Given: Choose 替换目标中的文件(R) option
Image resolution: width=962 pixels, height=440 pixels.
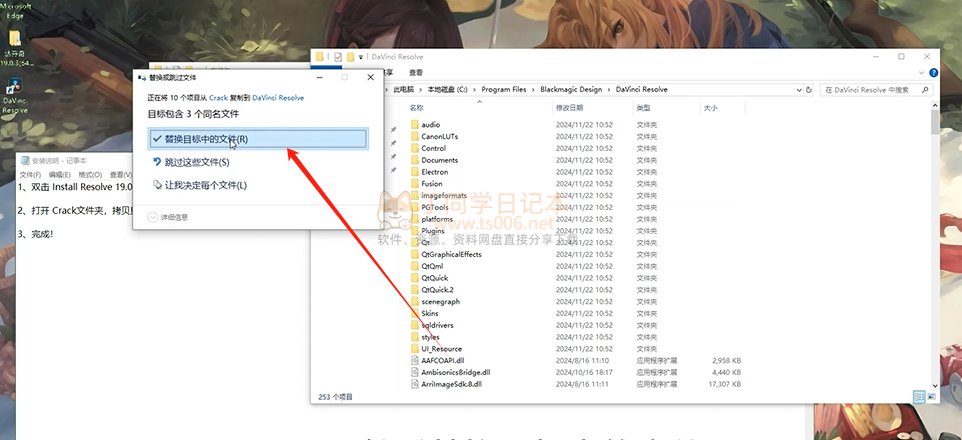Looking at the screenshot, I should [x=258, y=139].
